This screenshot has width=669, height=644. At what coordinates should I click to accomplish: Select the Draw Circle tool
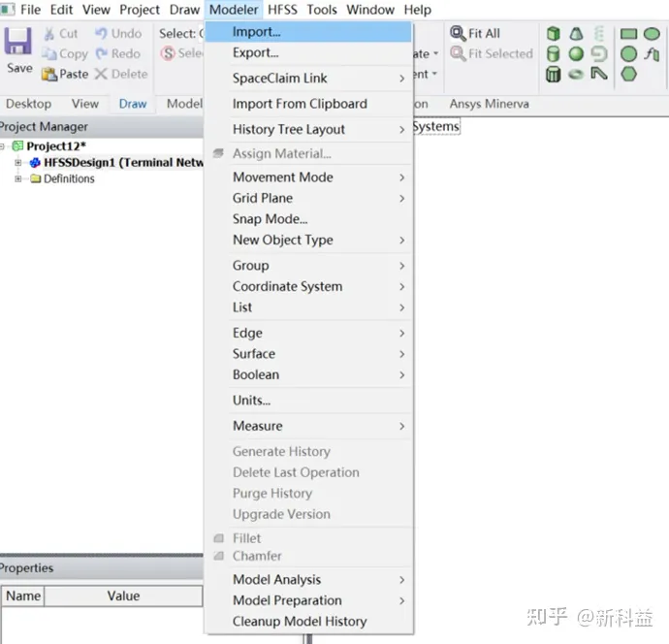pyautogui.click(x=628, y=54)
